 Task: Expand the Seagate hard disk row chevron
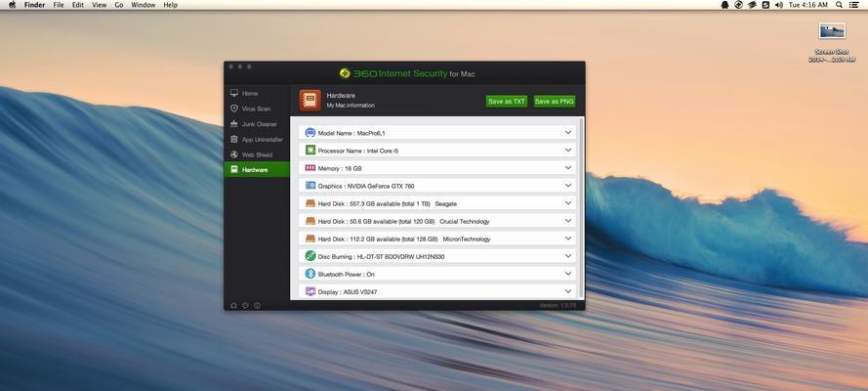[x=568, y=202]
